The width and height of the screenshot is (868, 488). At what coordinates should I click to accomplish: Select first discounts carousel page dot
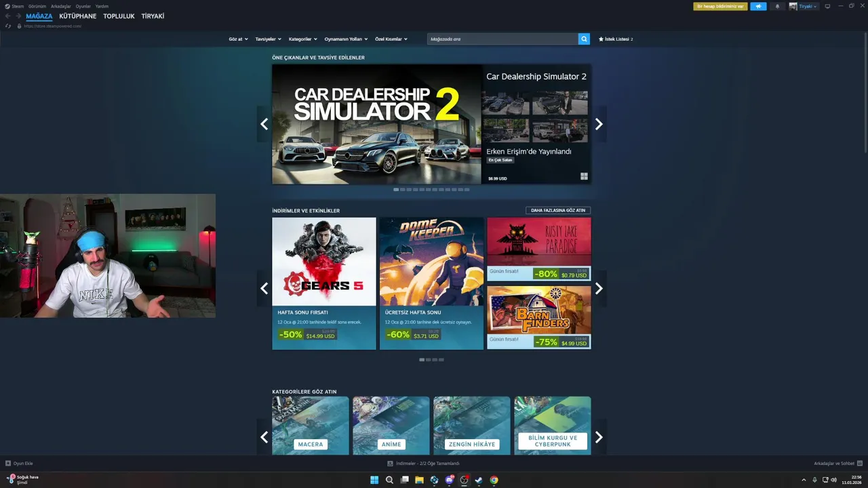tap(422, 360)
